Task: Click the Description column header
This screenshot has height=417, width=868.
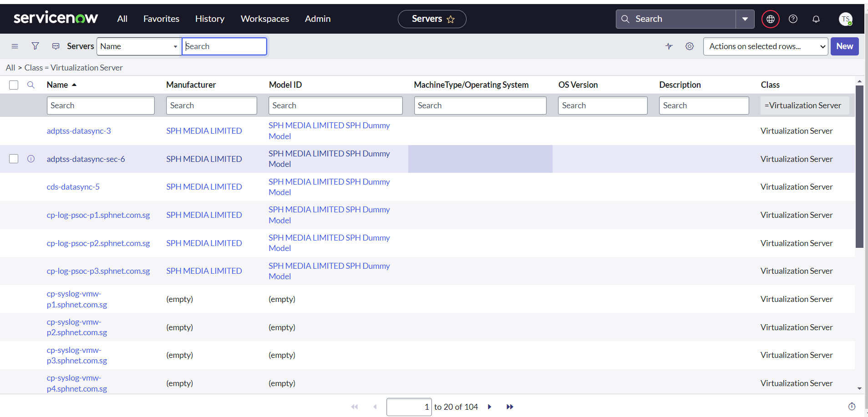Action: click(680, 85)
